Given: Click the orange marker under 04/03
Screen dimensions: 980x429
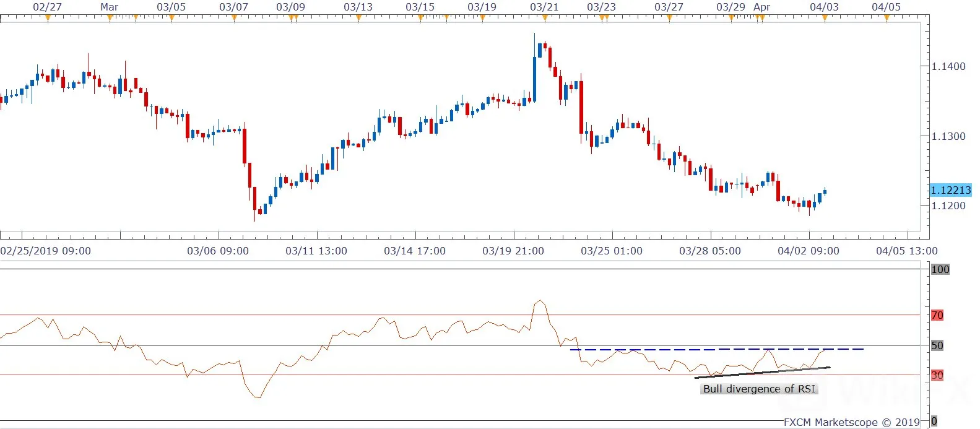Looking at the screenshot, I should (x=825, y=18).
